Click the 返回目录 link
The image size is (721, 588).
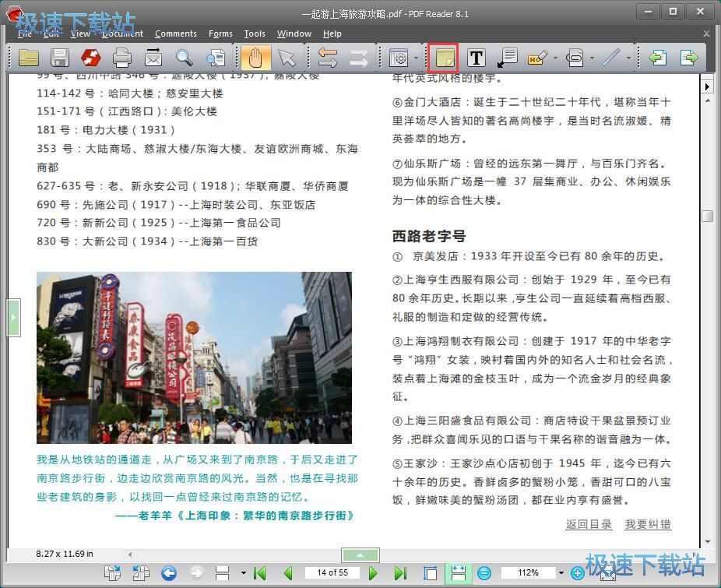[589, 524]
